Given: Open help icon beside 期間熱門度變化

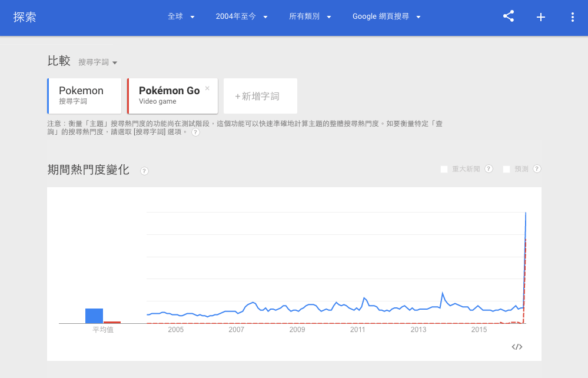Looking at the screenshot, I should (144, 171).
